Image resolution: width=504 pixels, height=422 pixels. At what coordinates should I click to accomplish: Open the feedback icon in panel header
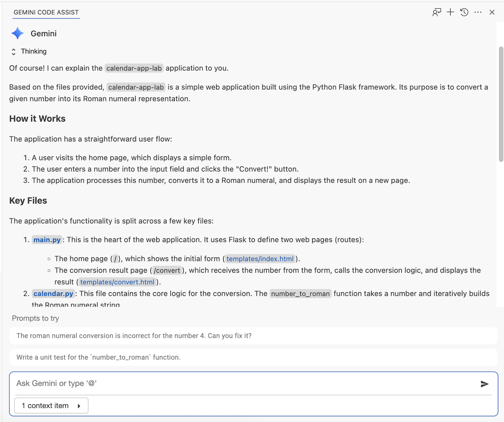437,12
